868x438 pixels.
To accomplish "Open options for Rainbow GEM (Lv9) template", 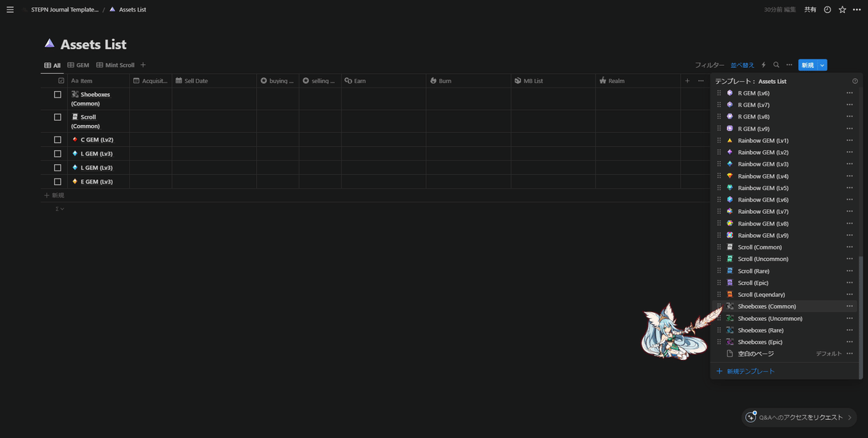I will pos(850,235).
